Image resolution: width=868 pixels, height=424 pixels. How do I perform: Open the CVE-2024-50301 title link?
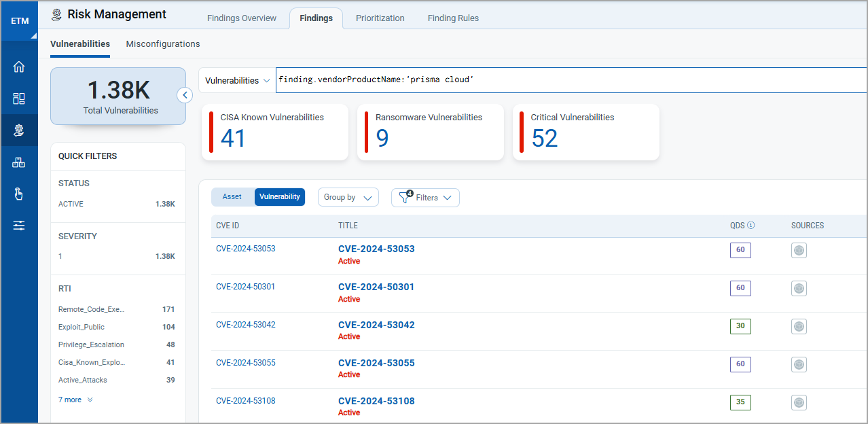click(376, 287)
